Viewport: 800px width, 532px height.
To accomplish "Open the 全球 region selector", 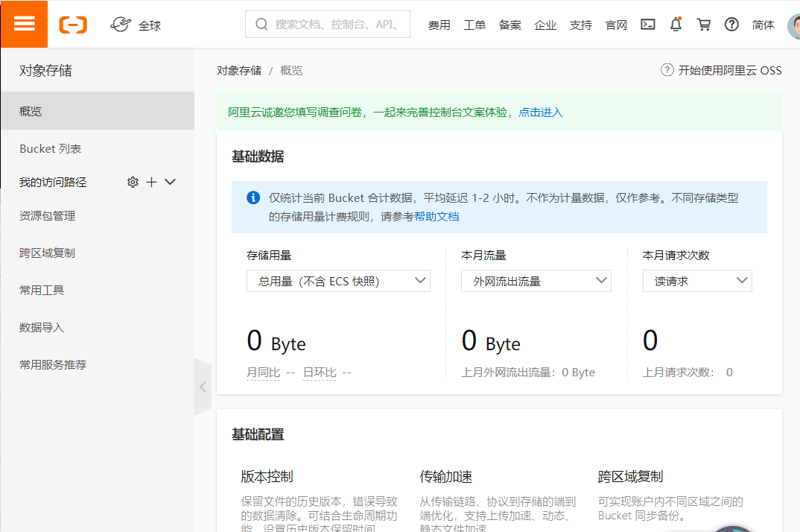I will (x=136, y=25).
